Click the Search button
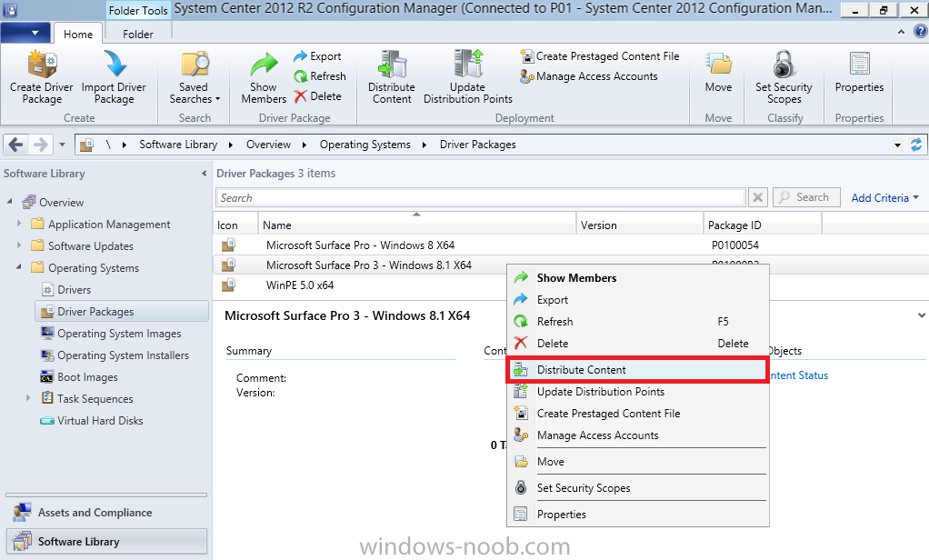Image resolution: width=929 pixels, height=560 pixels. 806,197
